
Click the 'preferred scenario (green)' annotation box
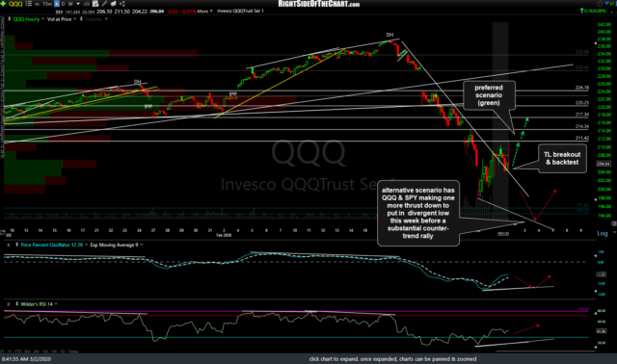coord(489,95)
